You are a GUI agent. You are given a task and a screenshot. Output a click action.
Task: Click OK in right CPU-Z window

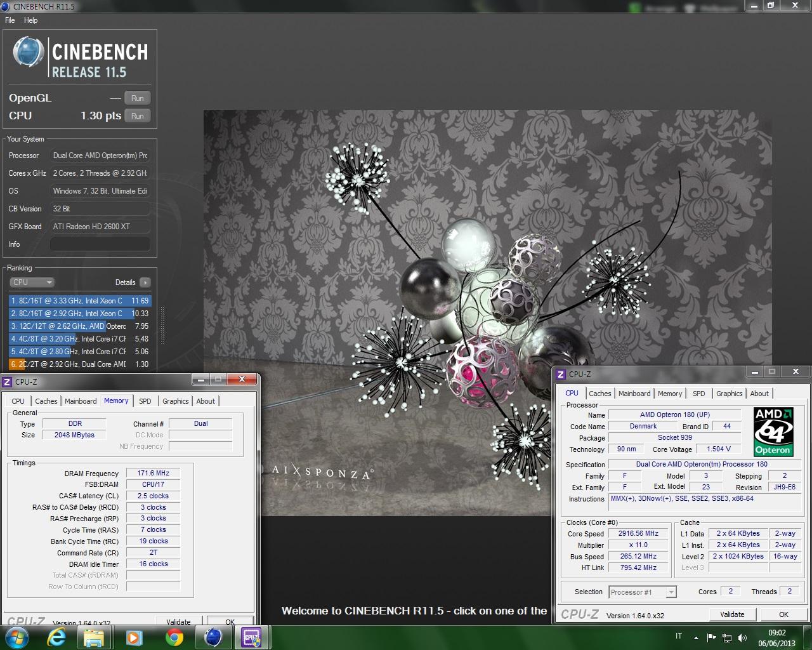783,614
